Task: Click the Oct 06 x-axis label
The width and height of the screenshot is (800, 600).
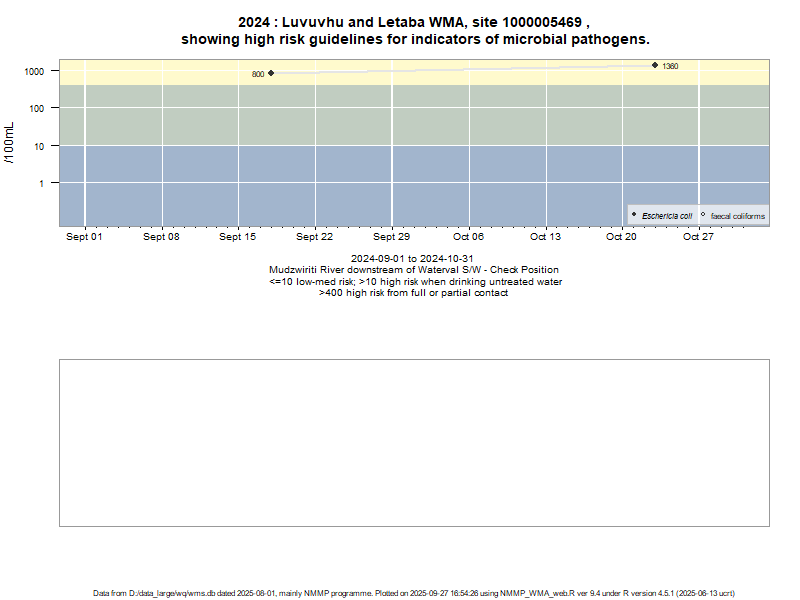Action: point(468,237)
